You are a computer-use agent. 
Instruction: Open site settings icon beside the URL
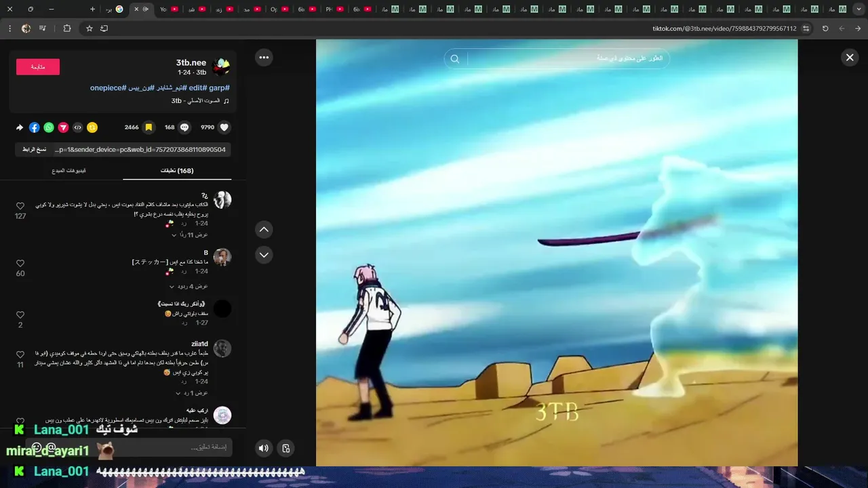click(x=806, y=28)
